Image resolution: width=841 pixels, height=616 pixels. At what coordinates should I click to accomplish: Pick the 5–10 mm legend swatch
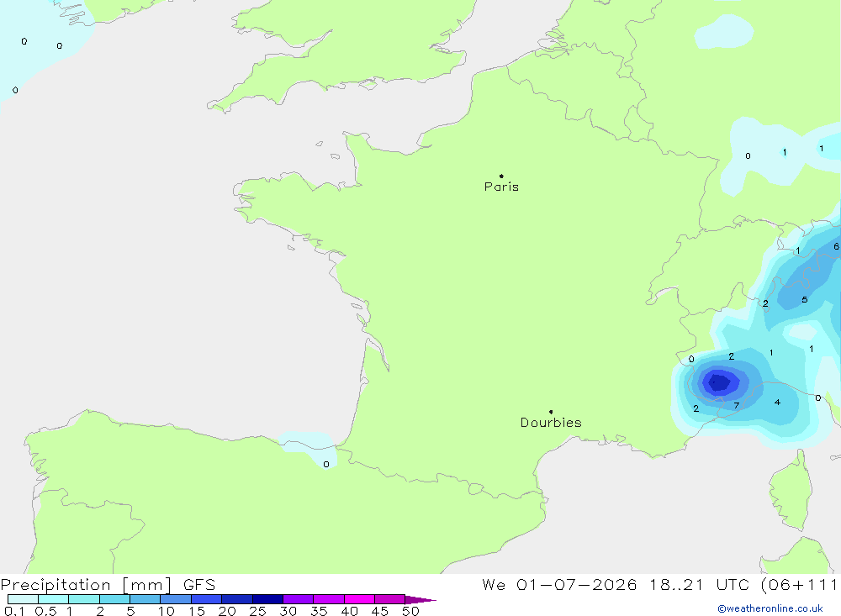(145, 599)
